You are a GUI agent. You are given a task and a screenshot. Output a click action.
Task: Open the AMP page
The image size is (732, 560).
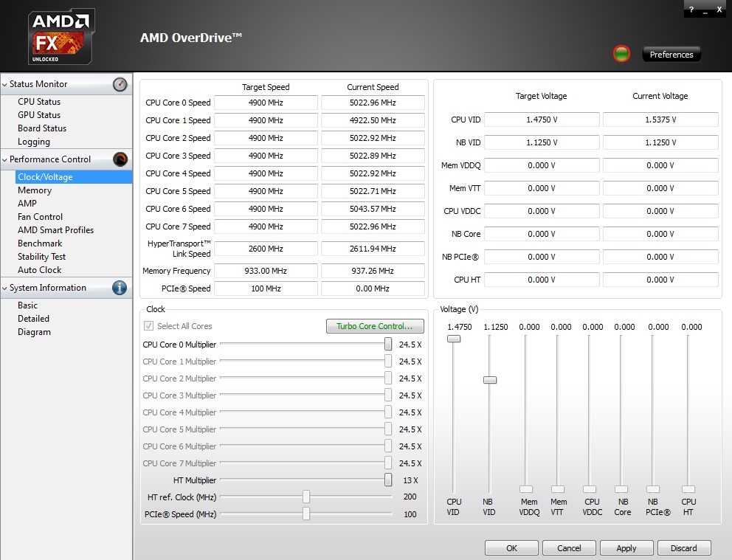(x=27, y=204)
